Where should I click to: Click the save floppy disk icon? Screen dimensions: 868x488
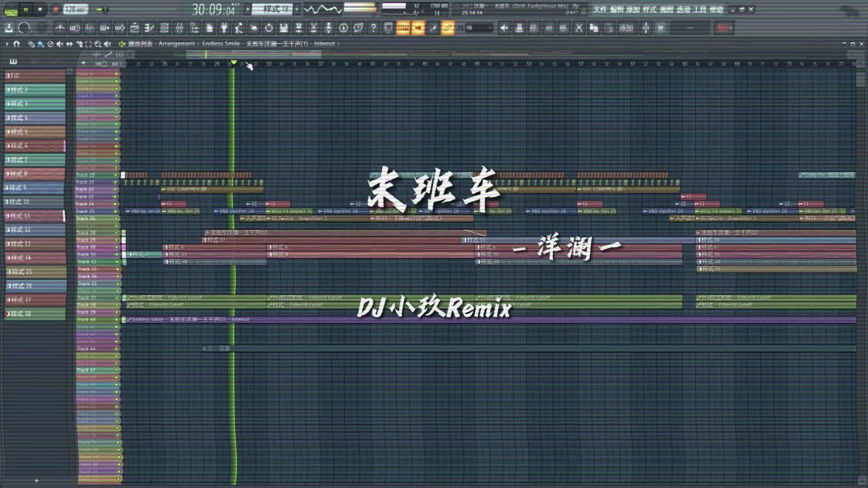(x=283, y=28)
